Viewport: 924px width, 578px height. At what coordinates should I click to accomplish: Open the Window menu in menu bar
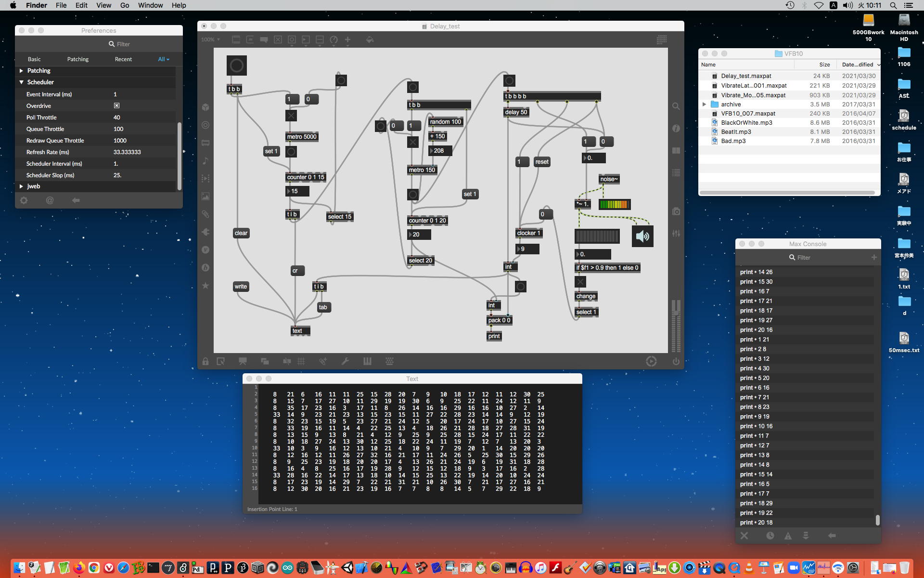(150, 5)
